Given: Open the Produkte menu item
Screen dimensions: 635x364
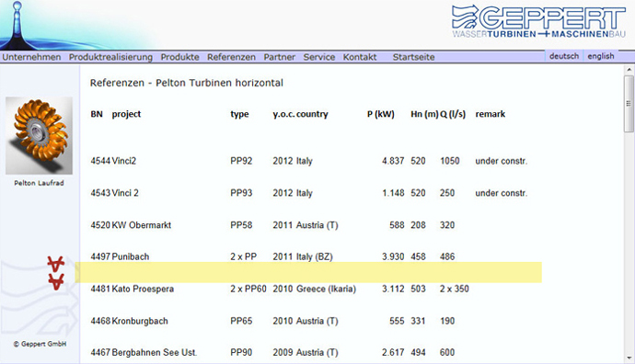Looking at the screenshot, I should point(179,57).
